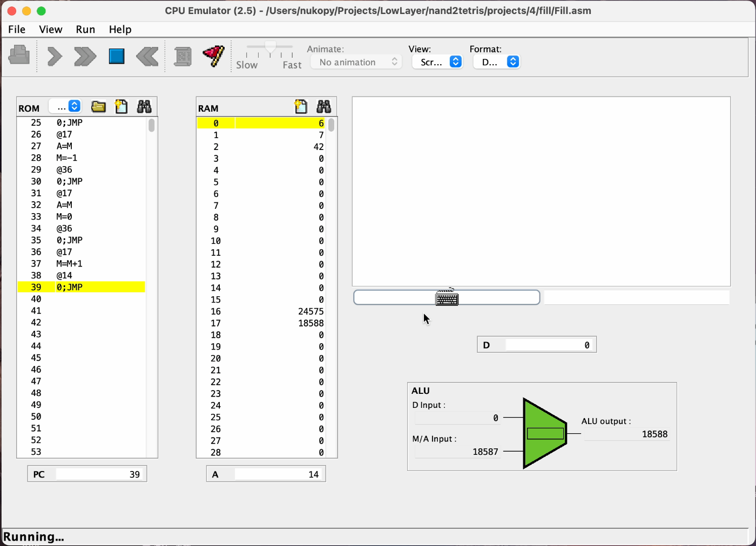Click RAM address 0 value 6
Image resolution: width=756 pixels, height=546 pixels.
(x=280, y=123)
